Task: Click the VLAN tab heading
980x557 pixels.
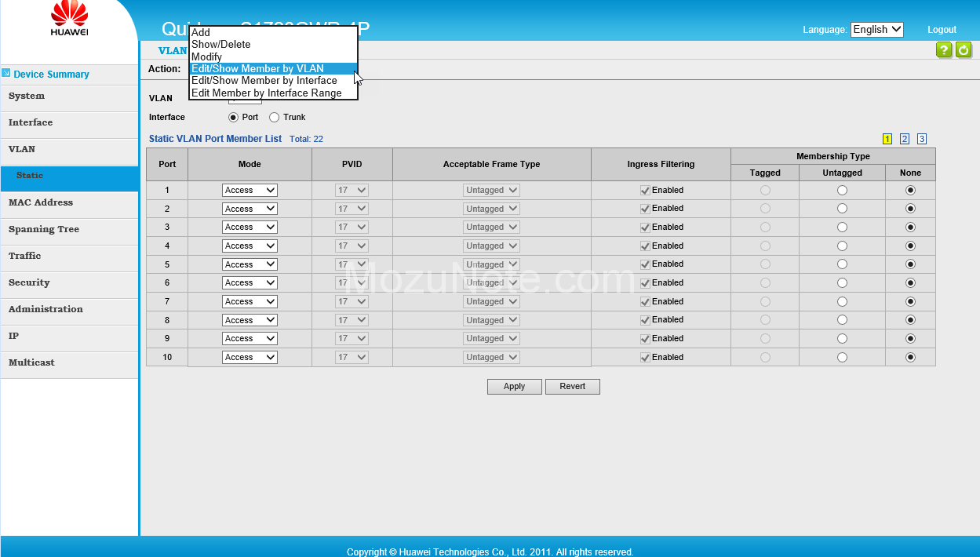Action: coord(173,51)
